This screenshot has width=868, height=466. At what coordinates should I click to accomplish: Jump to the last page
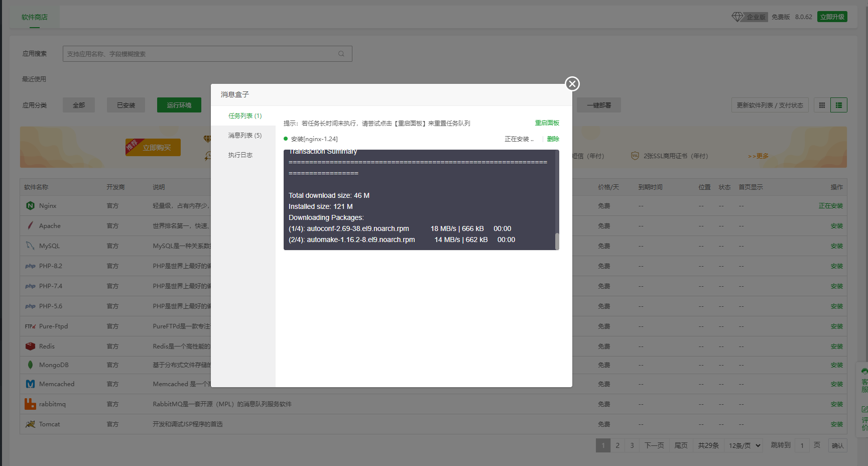coord(681,445)
